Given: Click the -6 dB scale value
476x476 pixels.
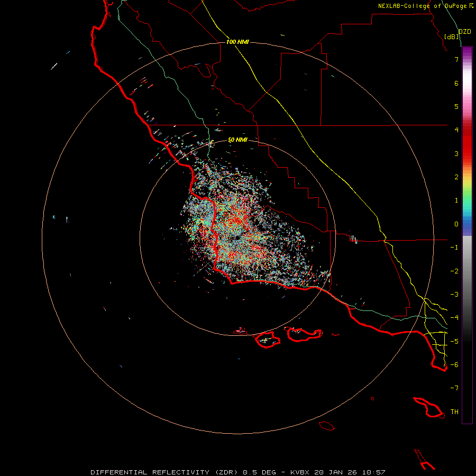Looking at the screenshot, I should point(454,365).
